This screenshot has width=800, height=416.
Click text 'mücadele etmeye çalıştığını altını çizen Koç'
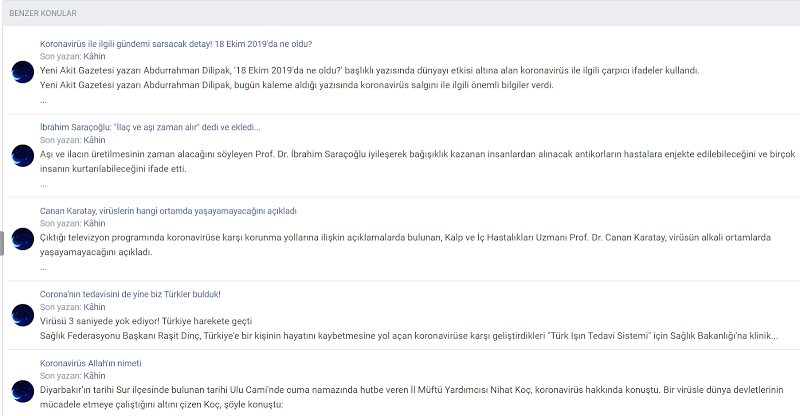(x=130, y=405)
